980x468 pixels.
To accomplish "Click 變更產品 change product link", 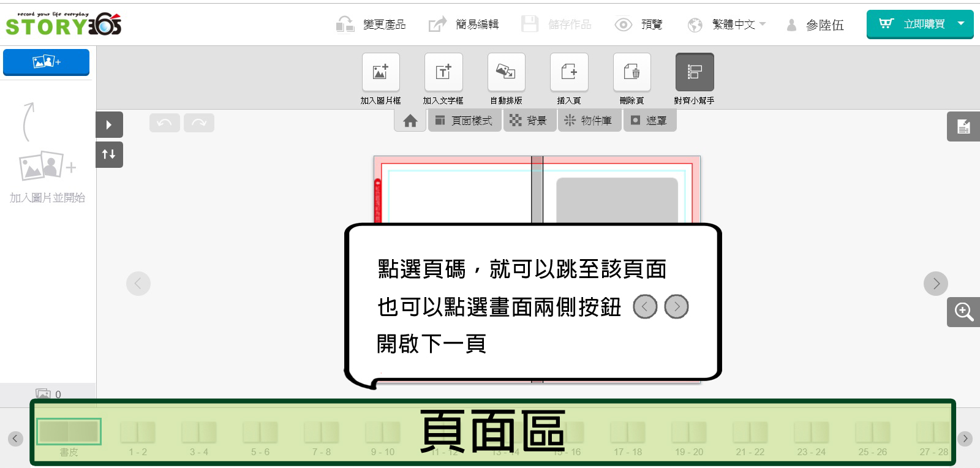I will tap(372, 25).
